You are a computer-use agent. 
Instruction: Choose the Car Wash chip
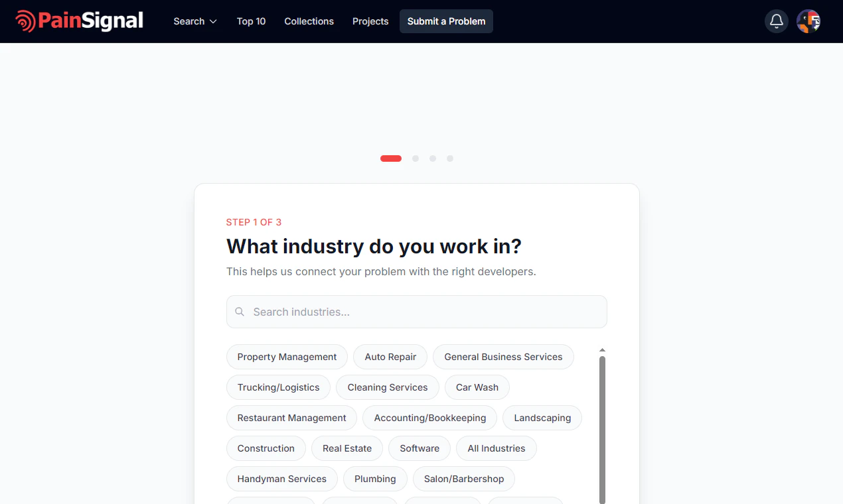tap(477, 387)
